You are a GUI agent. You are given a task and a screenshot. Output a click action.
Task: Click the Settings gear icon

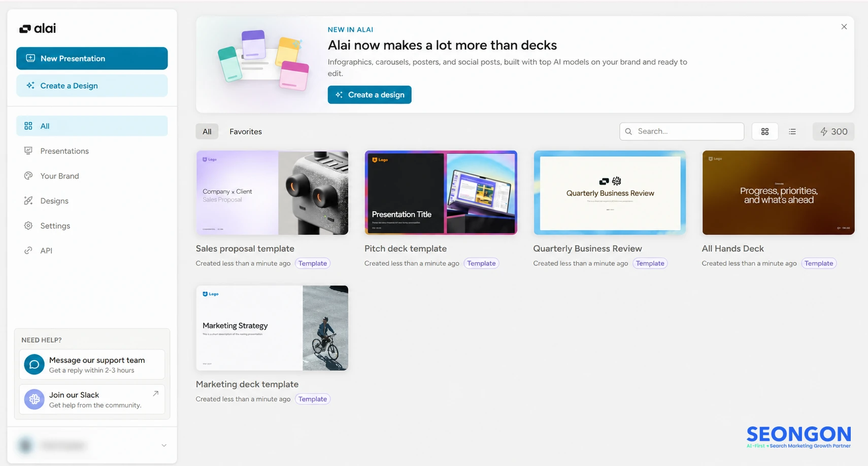[x=28, y=226]
